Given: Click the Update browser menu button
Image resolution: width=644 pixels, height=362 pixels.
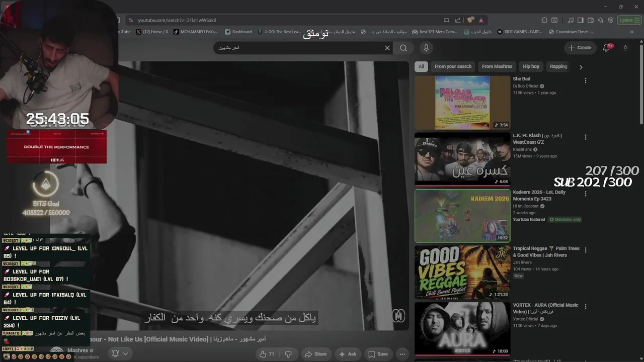Looking at the screenshot, I should (629, 20).
